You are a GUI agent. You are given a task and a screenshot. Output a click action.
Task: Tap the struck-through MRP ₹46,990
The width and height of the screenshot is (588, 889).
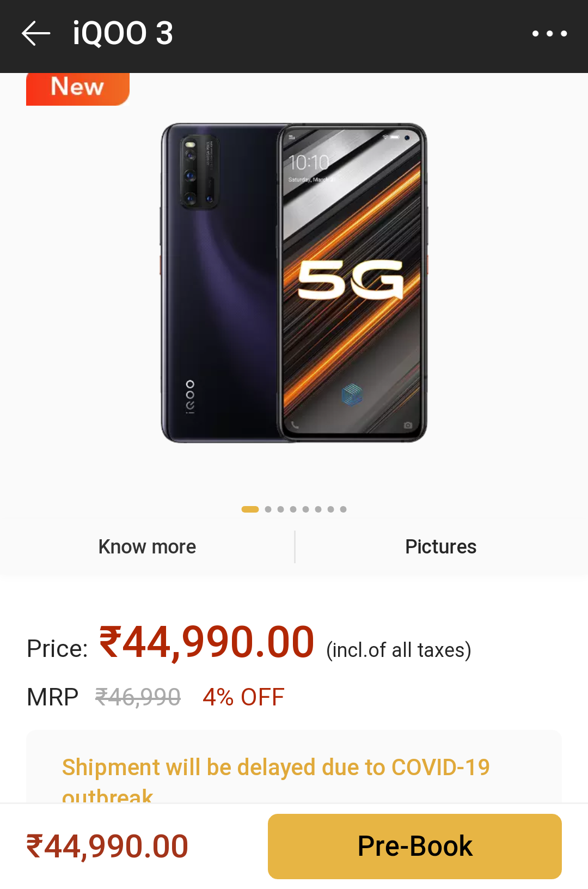[138, 697]
